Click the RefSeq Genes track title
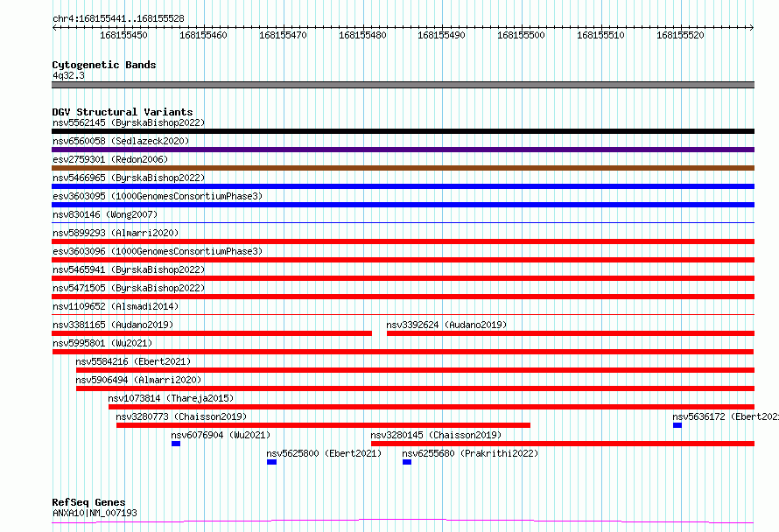The image size is (779, 532). pos(88,502)
